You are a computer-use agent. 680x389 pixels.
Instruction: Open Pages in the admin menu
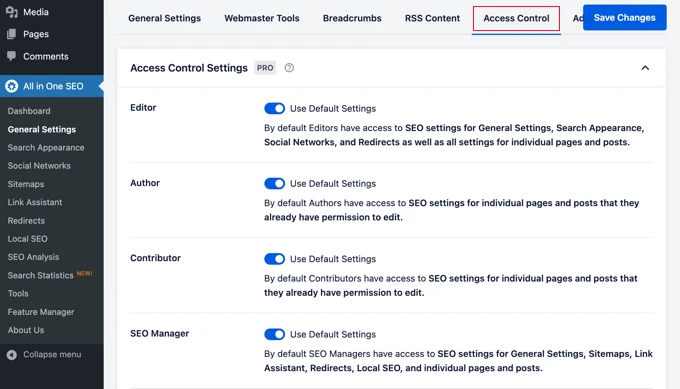[36, 34]
